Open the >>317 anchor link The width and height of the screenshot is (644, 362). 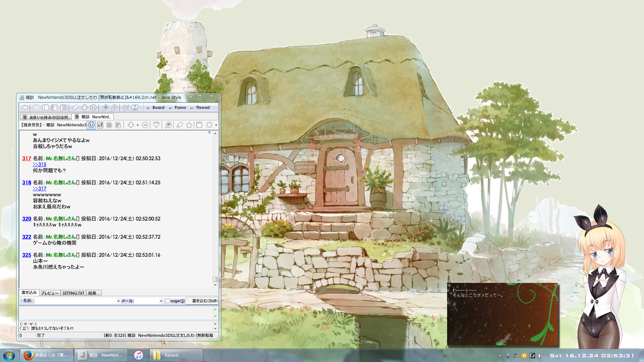tap(40, 189)
